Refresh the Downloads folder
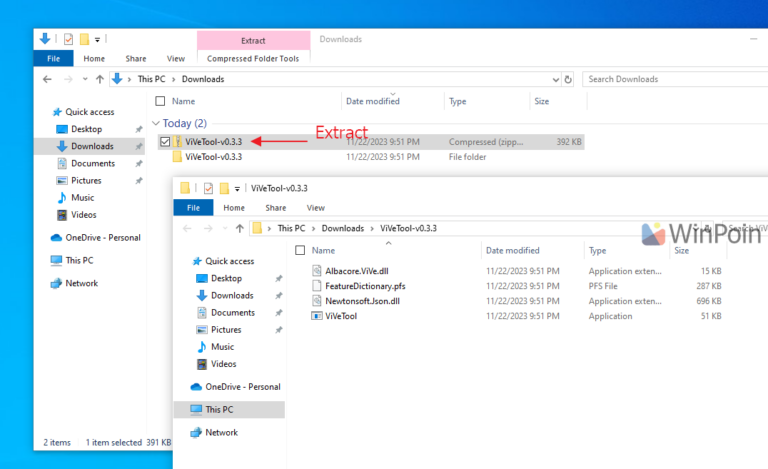 pyautogui.click(x=568, y=79)
